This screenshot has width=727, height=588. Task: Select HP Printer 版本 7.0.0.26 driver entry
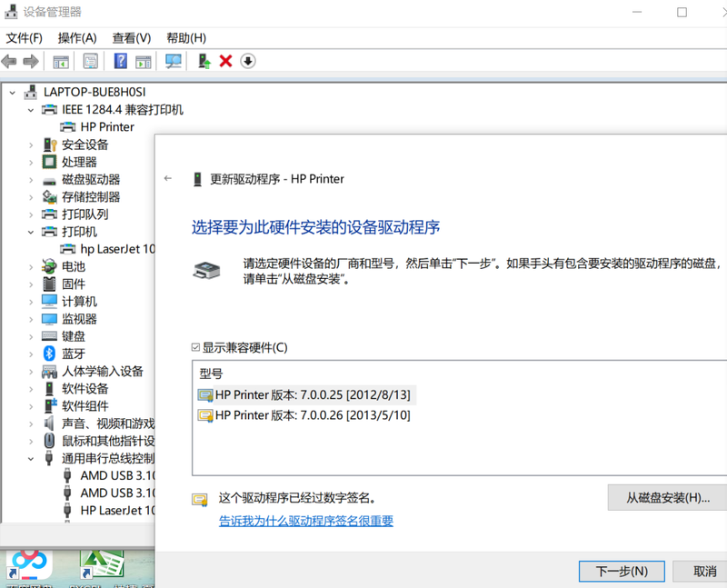click(304, 415)
